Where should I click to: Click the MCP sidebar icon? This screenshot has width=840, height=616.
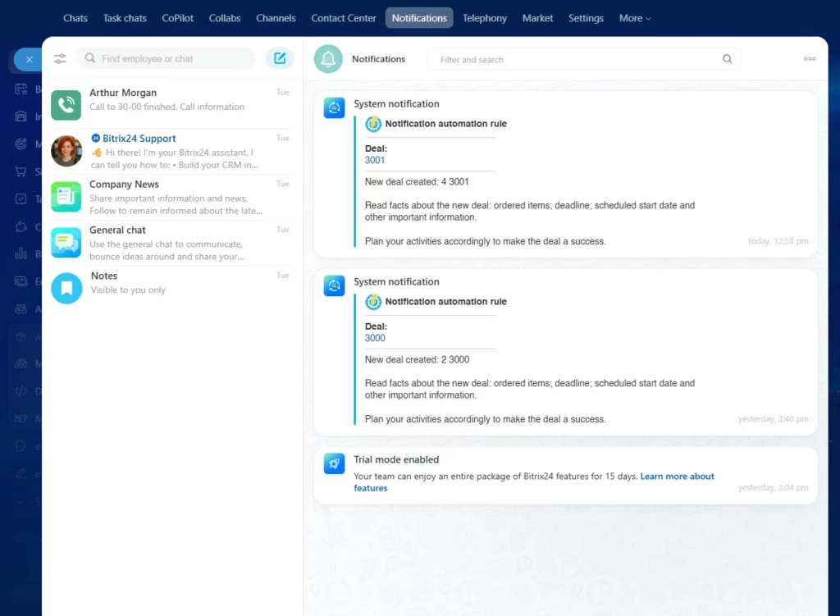pyautogui.click(x=21, y=418)
